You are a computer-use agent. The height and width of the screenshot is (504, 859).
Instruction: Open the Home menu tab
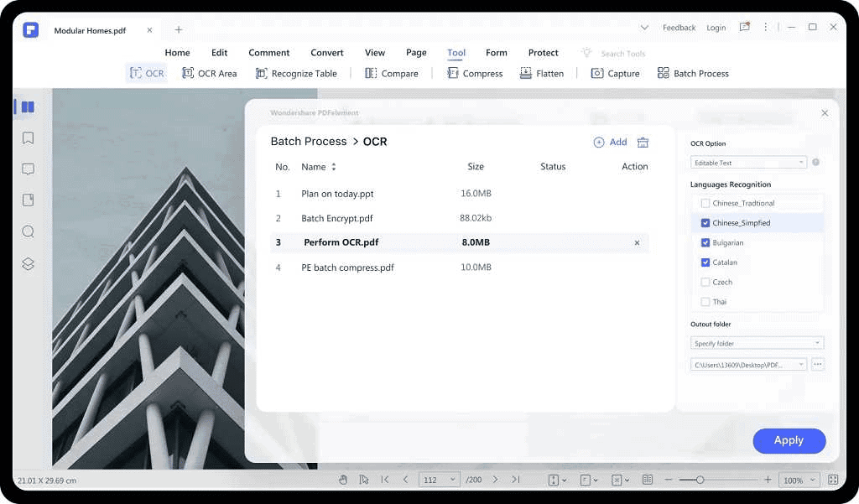pos(178,53)
